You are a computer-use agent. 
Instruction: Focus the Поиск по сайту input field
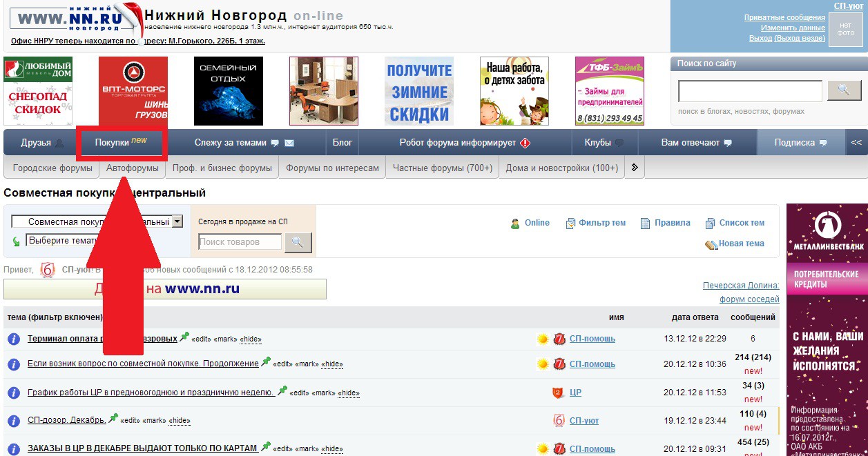[x=750, y=91]
